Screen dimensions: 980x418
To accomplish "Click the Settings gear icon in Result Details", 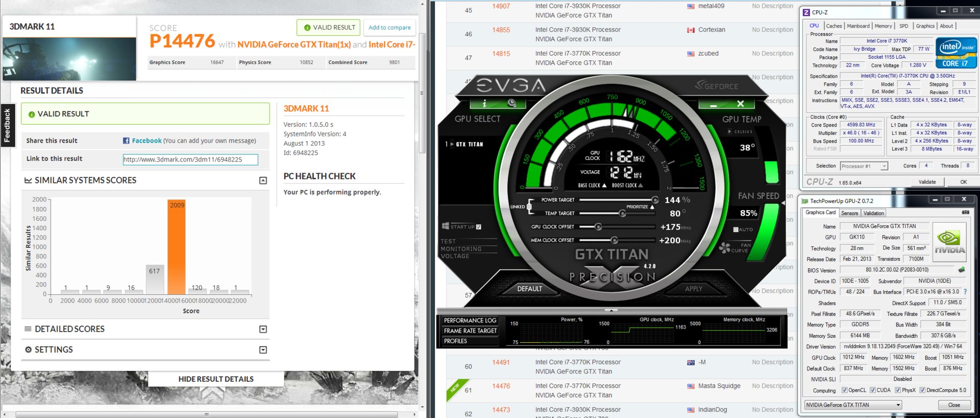I will coord(28,350).
